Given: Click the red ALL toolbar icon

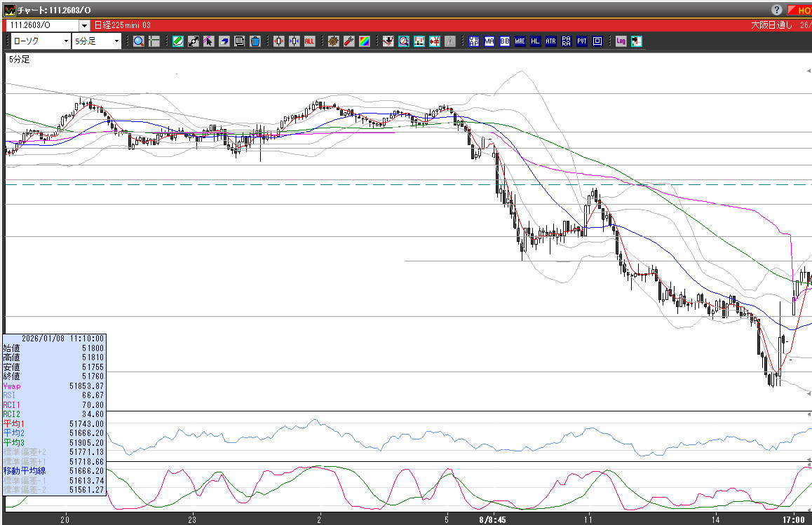Looking at the screenshot, I should tap(309, 41).
